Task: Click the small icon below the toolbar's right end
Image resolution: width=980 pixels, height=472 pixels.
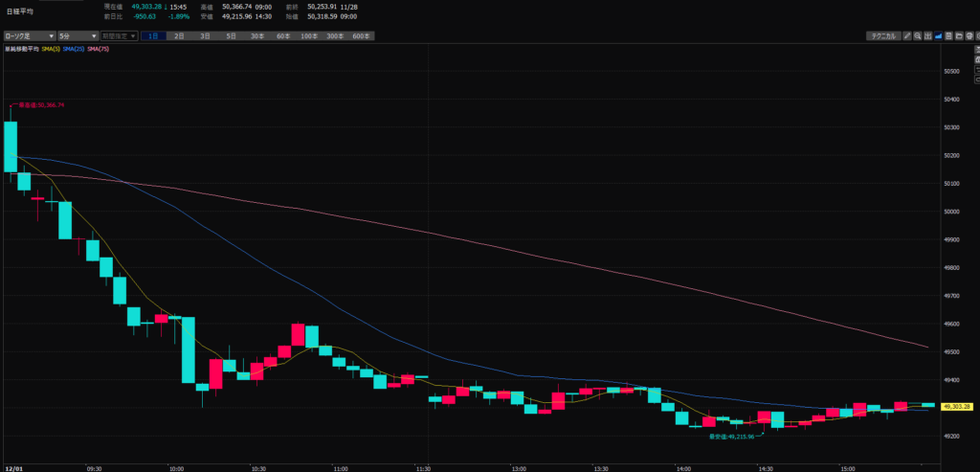Action: [977, 49]
